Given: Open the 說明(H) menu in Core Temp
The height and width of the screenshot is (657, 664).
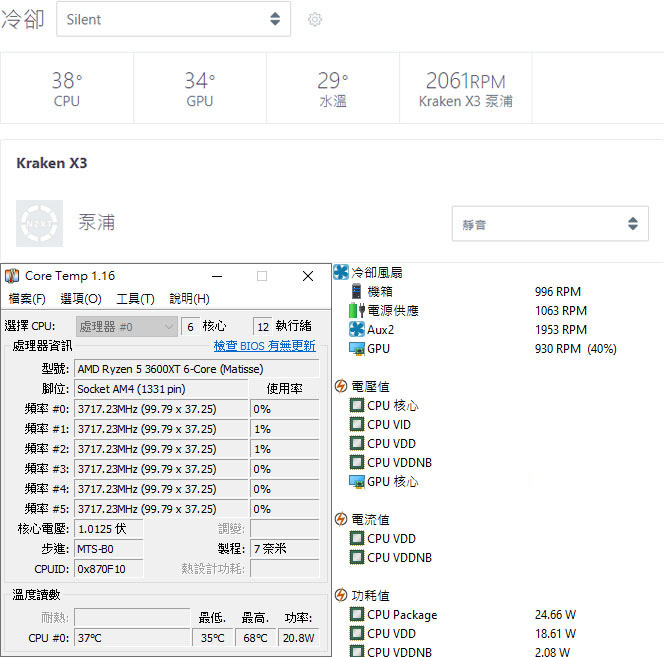Looking at the screenshot, I should pos(189,299).
